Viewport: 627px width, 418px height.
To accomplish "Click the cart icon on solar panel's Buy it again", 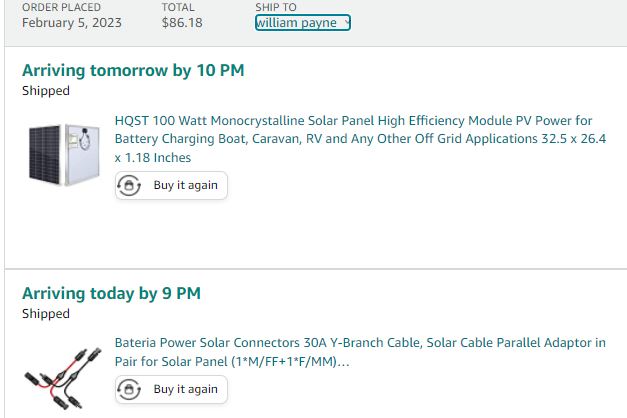I will point(129,186).
